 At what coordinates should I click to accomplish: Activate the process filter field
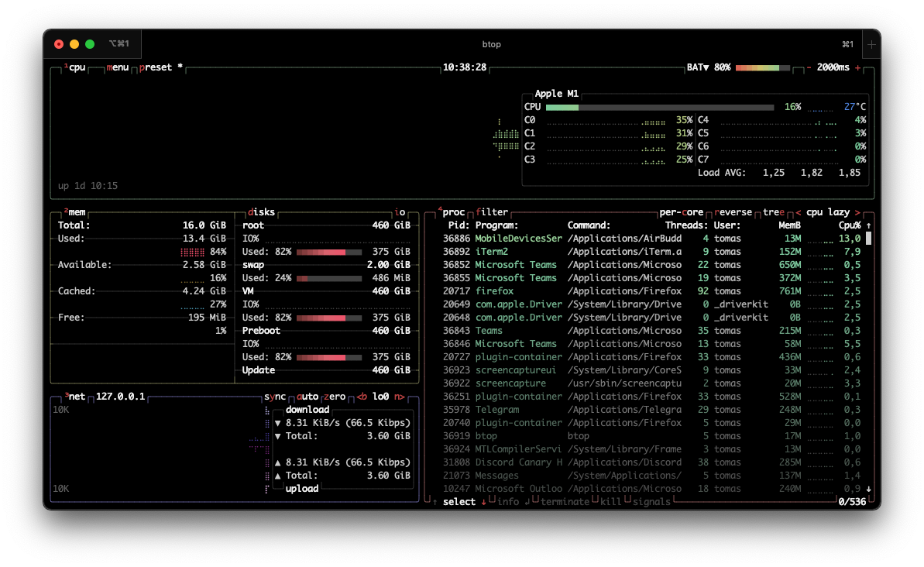click(x=492, y=212)
